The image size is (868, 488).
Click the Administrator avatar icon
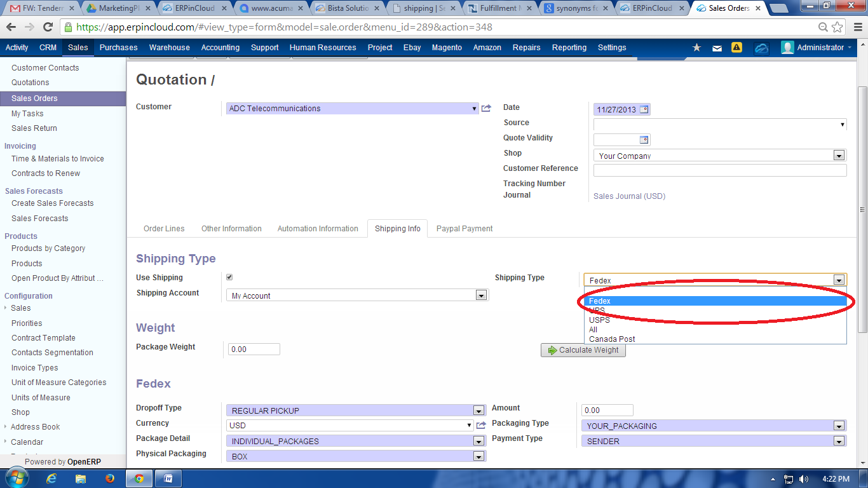pyautogui.click(x=787, y=48)
